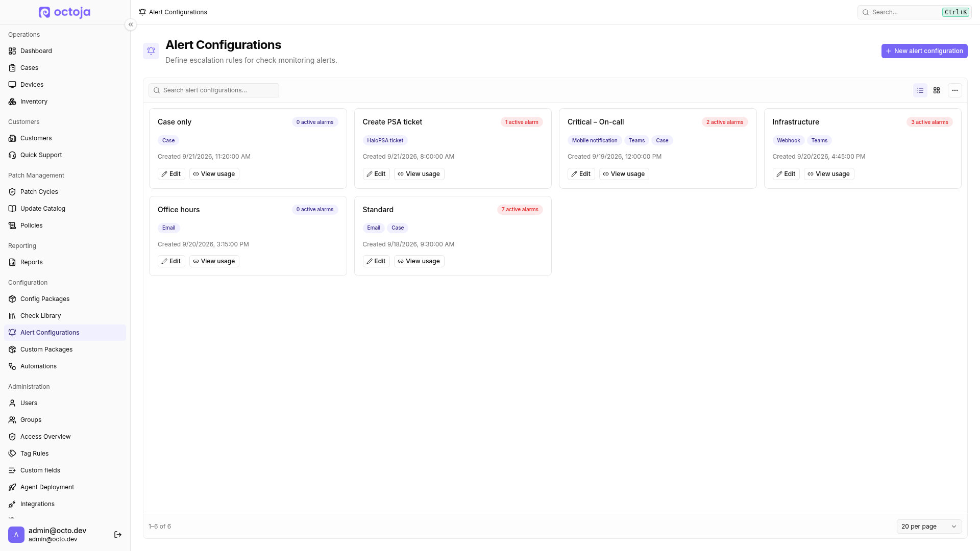
Task: Edit the Infrastructure configuration
Action: point(786,174)
